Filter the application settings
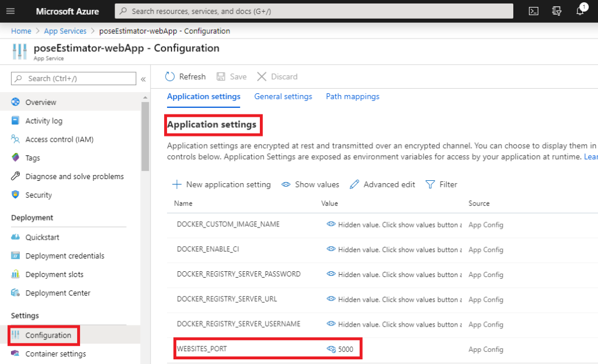 441,184
